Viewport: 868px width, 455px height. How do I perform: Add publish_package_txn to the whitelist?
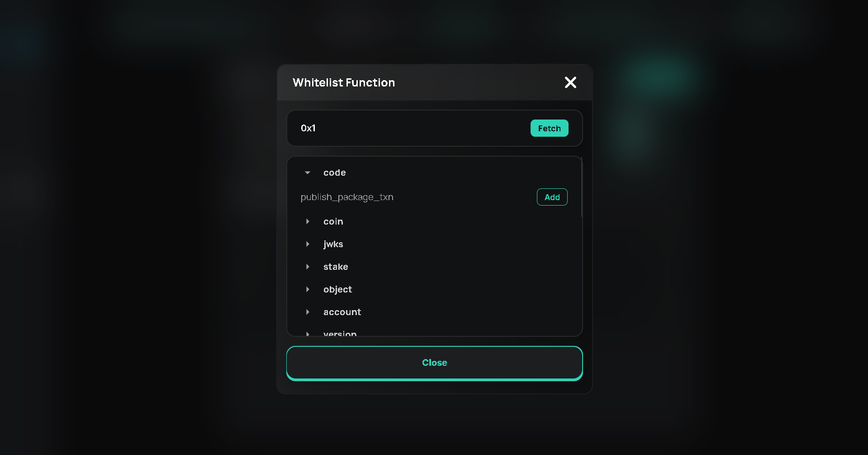tap(552, 197)
